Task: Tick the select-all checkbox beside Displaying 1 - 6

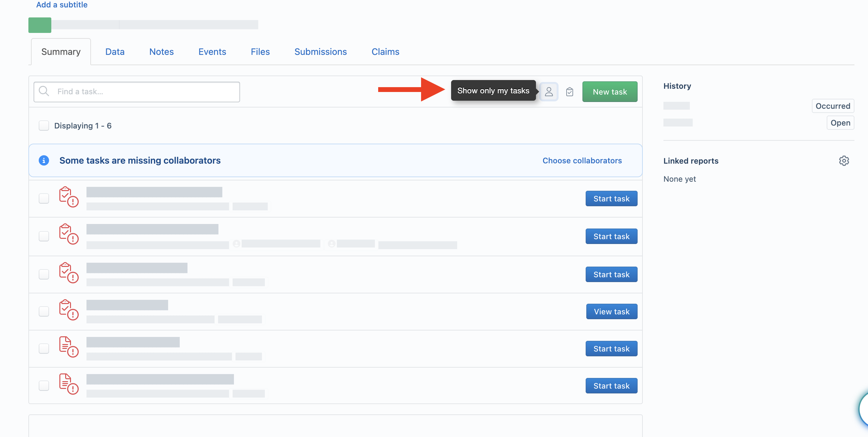Action: click(44, 126)
